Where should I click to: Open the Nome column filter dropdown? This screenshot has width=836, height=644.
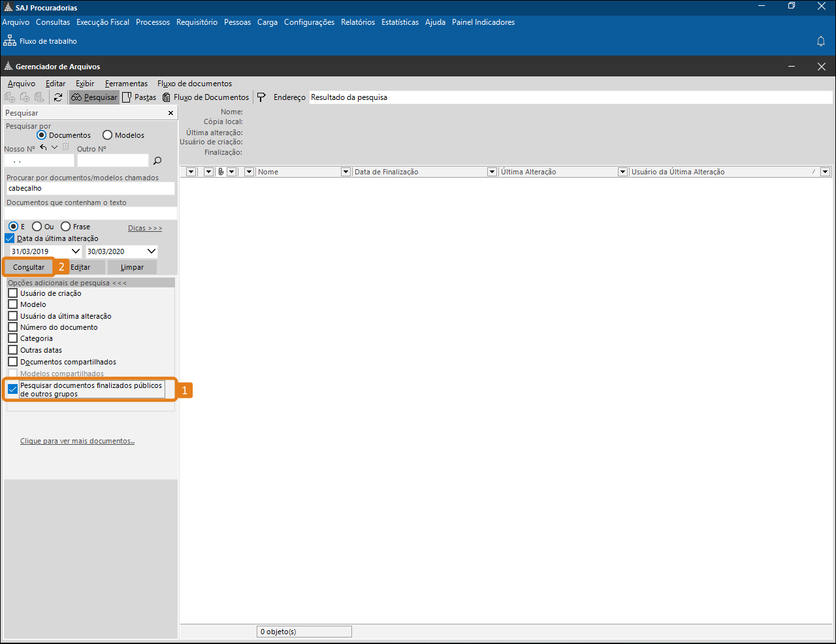pos(249,172)
